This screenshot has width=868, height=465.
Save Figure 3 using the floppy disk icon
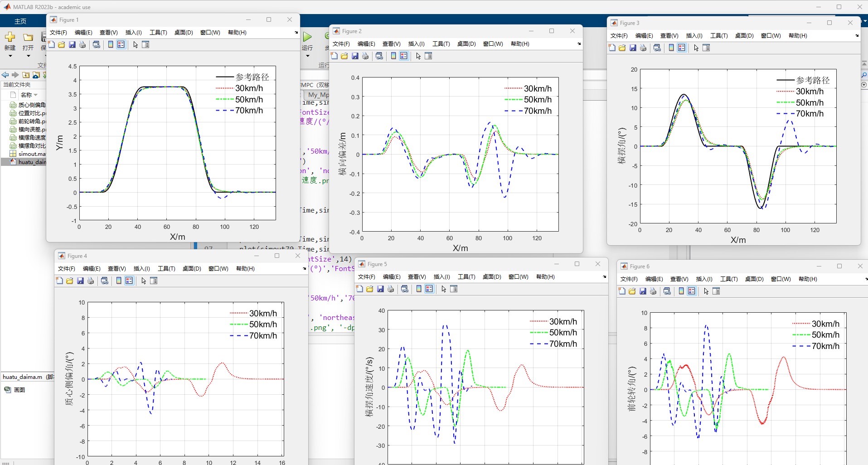pyautogui.click(x=633, y=48)
